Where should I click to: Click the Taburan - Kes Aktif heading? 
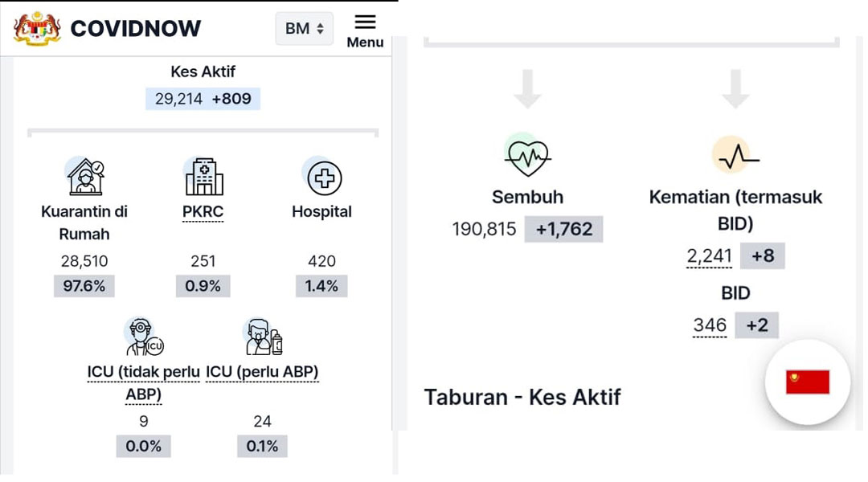[522, 398]
